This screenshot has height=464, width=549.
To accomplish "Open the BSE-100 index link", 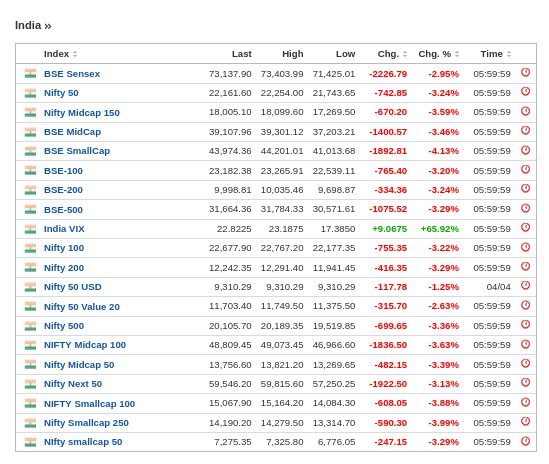I will (63, 171).
